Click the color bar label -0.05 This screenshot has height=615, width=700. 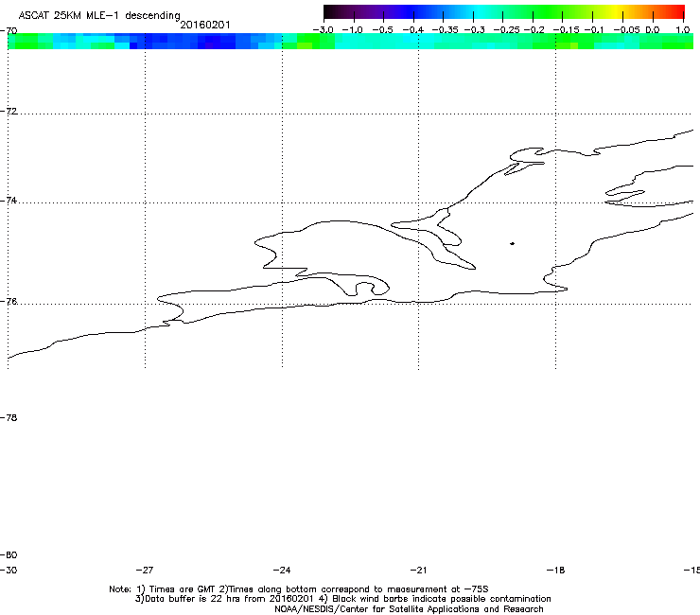627,30
